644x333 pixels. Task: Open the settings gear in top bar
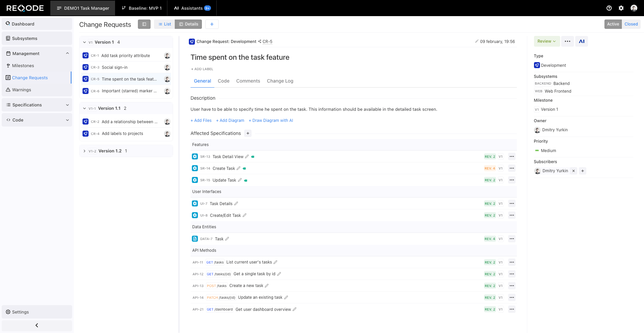[x=621, y=8]
